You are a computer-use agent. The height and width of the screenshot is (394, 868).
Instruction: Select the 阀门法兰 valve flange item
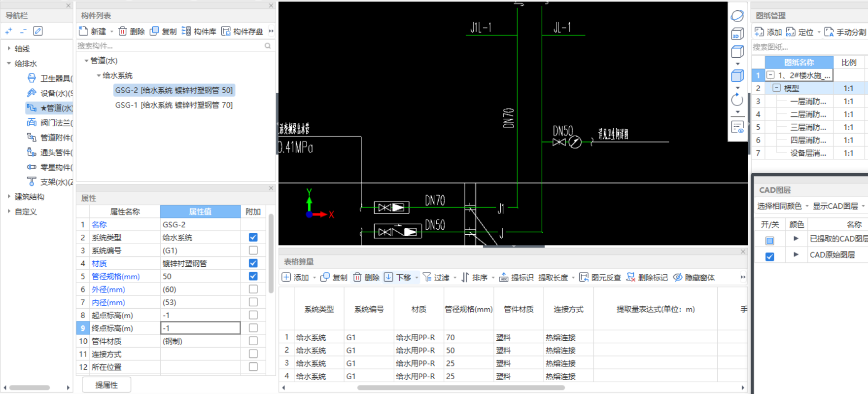pyautogui.click(x=50, y=123)
